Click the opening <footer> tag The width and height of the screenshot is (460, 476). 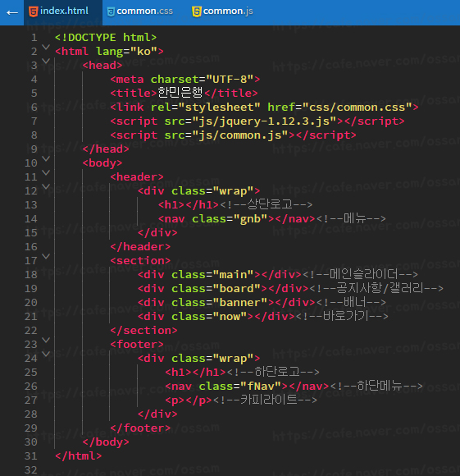point(137,345)
